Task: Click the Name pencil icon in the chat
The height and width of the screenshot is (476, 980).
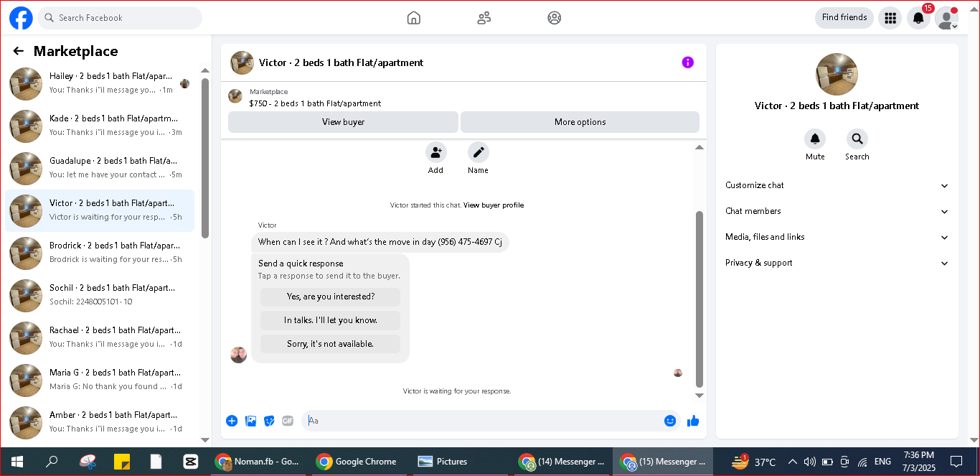Action: (479, 152)
